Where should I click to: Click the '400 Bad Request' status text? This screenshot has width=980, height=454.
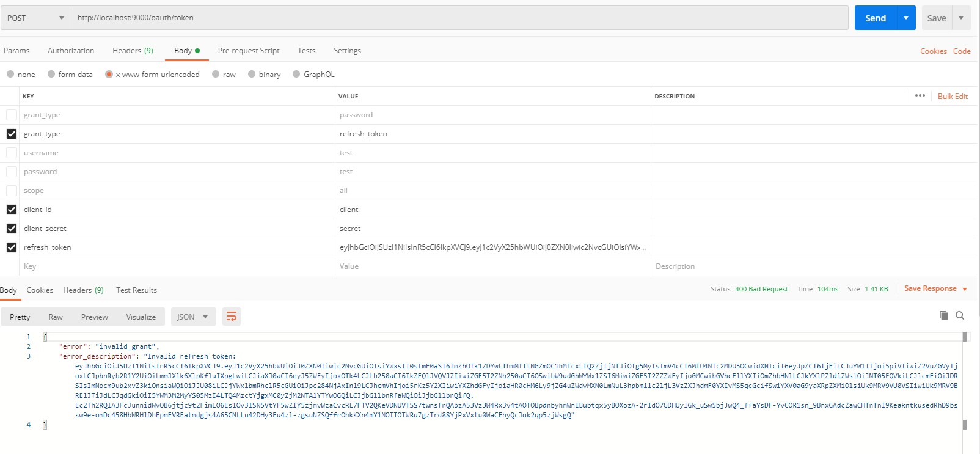point(761,289)
